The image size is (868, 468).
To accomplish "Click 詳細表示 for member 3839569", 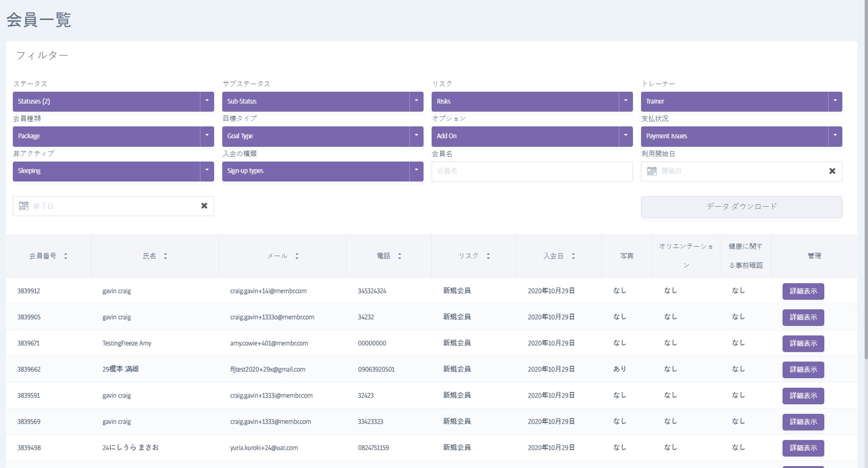I will coord(803,422).
